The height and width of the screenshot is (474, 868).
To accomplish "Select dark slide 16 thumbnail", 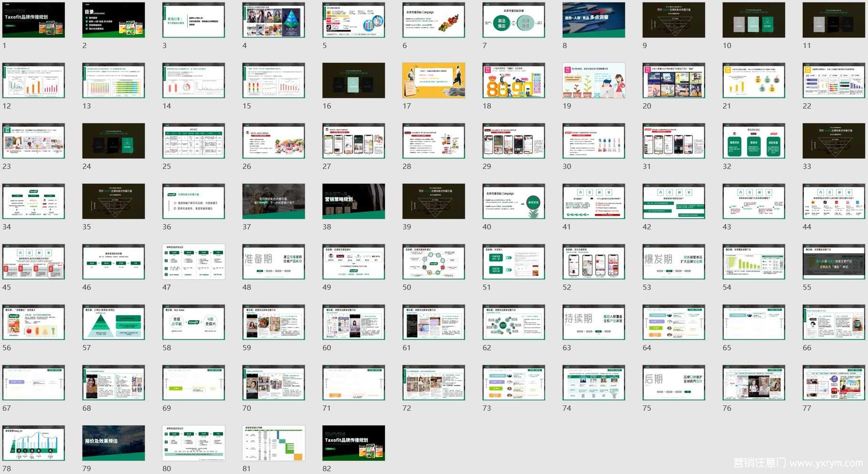I will (353, 80).
